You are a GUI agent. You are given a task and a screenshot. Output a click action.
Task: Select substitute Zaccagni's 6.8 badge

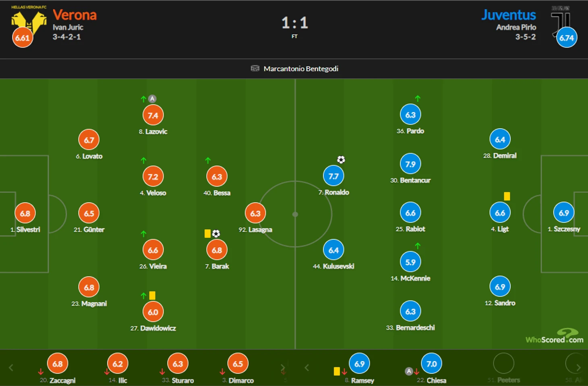pos(58,363)
